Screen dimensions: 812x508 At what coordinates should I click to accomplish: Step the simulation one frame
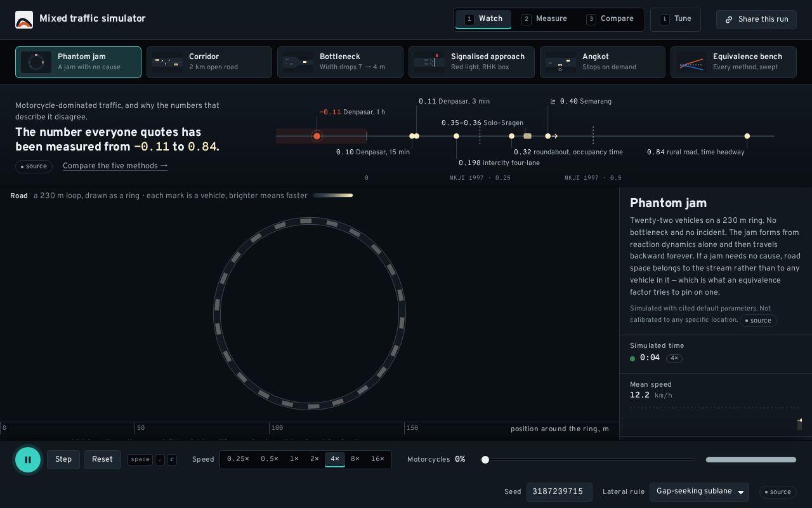(63, 460)
